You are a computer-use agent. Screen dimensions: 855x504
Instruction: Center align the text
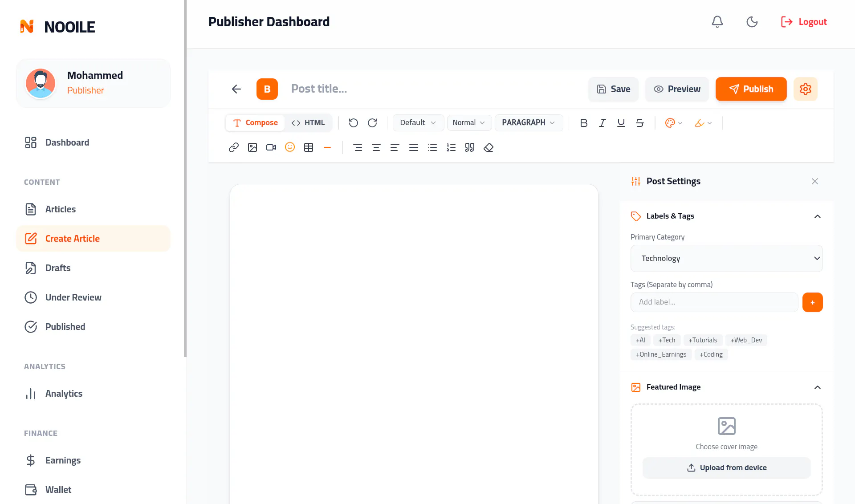pyautogui.click(x=376, y=147)
